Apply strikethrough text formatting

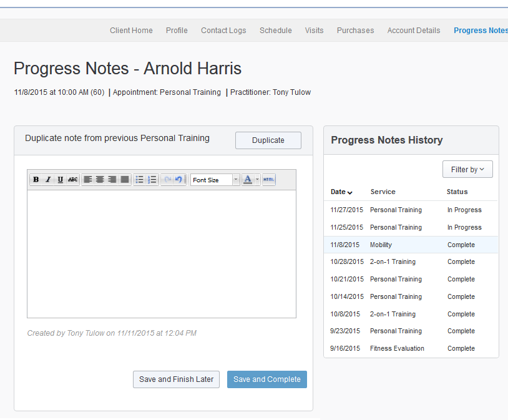(x=73, y=180)
